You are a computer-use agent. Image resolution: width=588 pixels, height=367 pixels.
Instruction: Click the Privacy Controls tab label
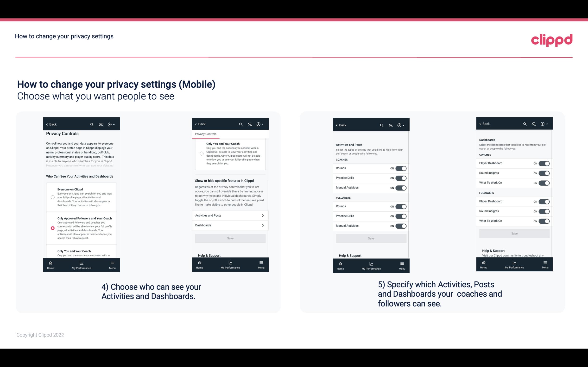pyautogui.click(x=206, y=134)
